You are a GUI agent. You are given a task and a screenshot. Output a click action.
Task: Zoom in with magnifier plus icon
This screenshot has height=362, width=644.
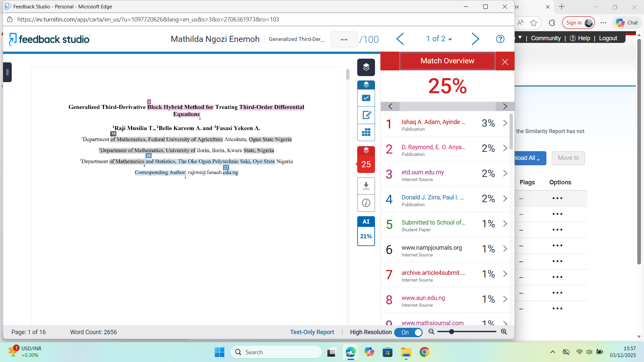504,331
